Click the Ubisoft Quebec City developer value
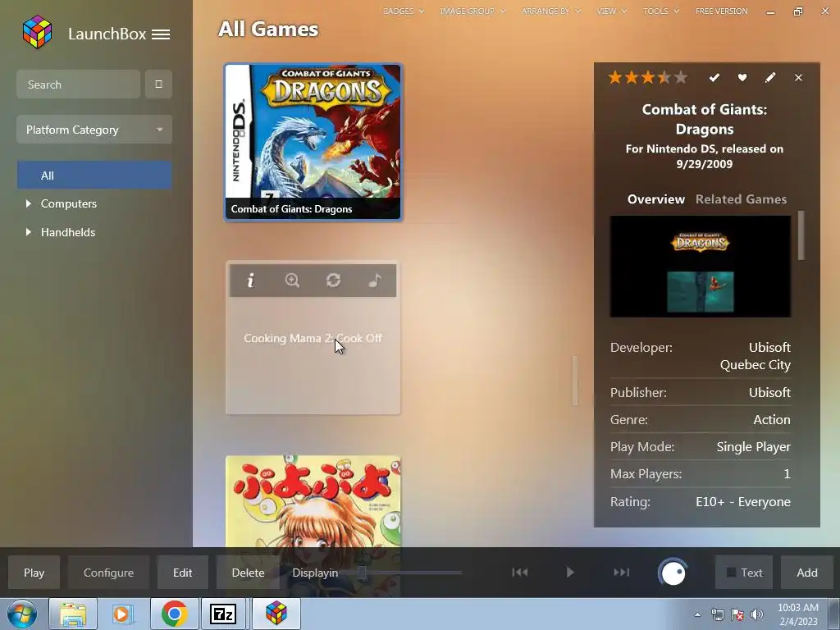Image resolution: width=840 pixels, height=630 pixels. (756, 356)
